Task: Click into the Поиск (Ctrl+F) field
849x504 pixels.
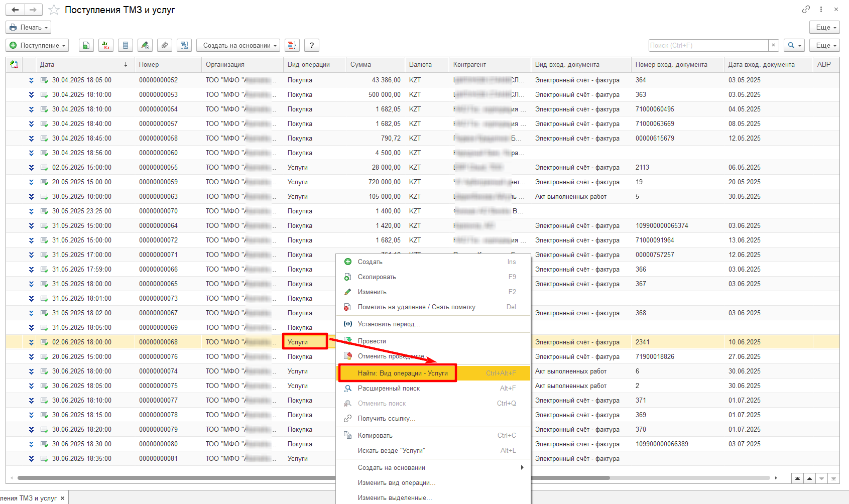Action: (x=708, y=45)
